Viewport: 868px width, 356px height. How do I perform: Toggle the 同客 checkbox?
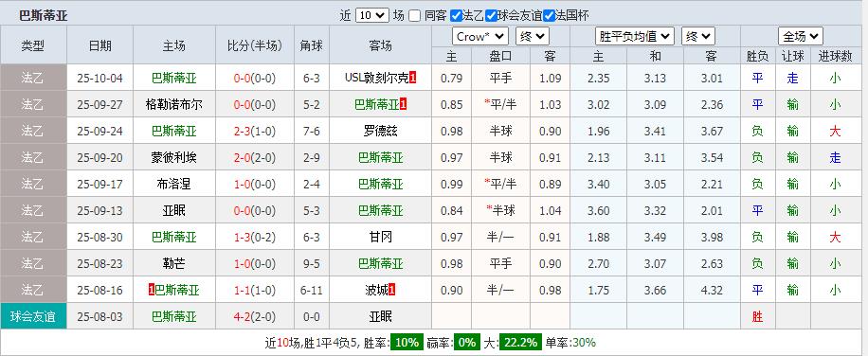415,16
